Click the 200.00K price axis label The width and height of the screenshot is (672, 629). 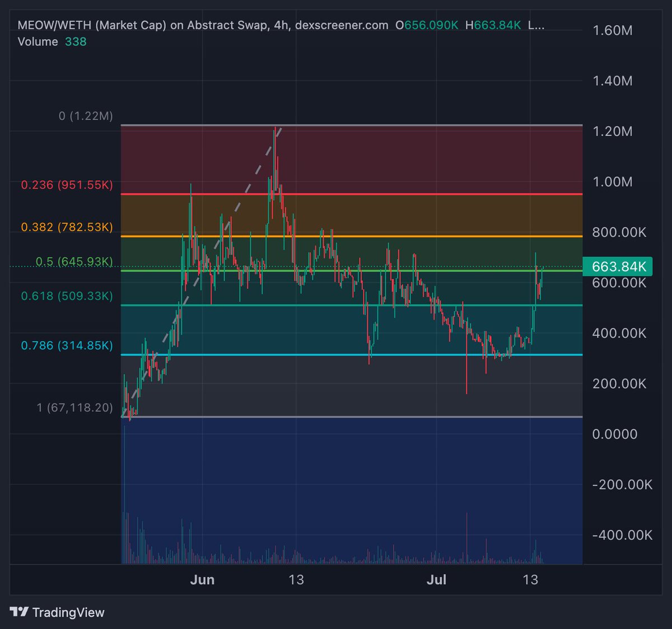[x=619, y=384]
